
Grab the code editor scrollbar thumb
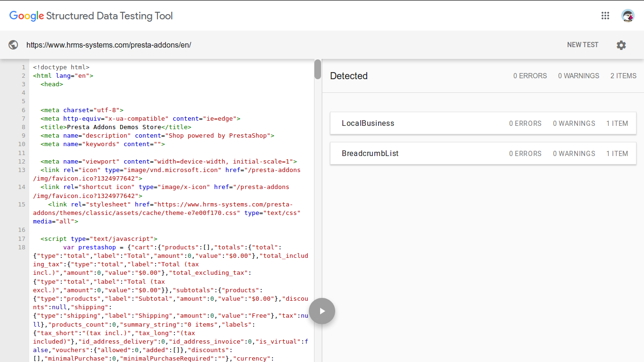318,69
